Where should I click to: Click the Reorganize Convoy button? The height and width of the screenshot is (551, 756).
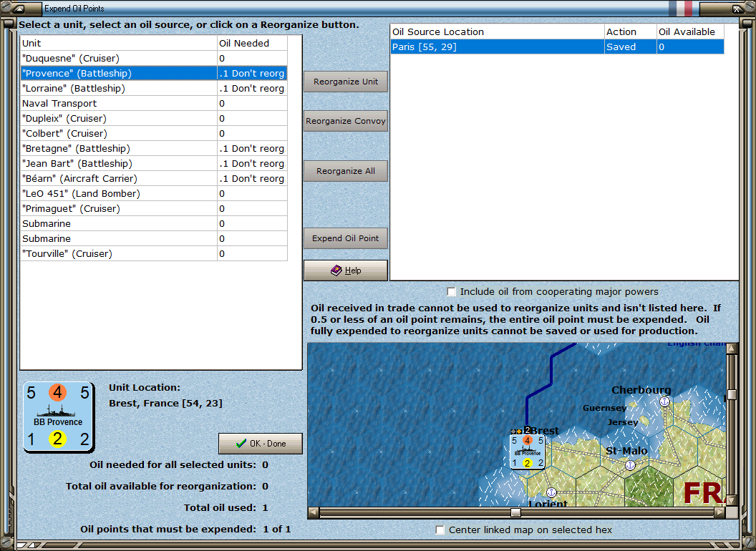pos(346,121)
